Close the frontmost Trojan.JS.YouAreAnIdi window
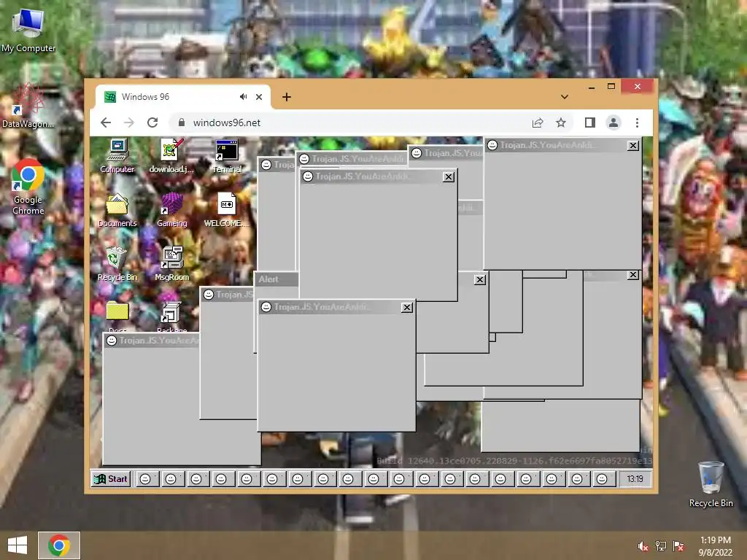Screen dimensions: 747x560 click(407, 307)
